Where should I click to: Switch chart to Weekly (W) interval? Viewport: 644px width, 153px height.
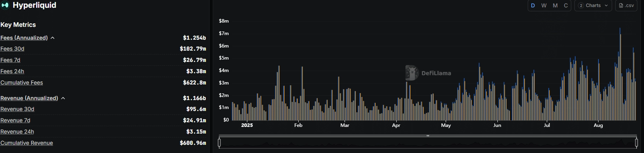coord(544,5)
